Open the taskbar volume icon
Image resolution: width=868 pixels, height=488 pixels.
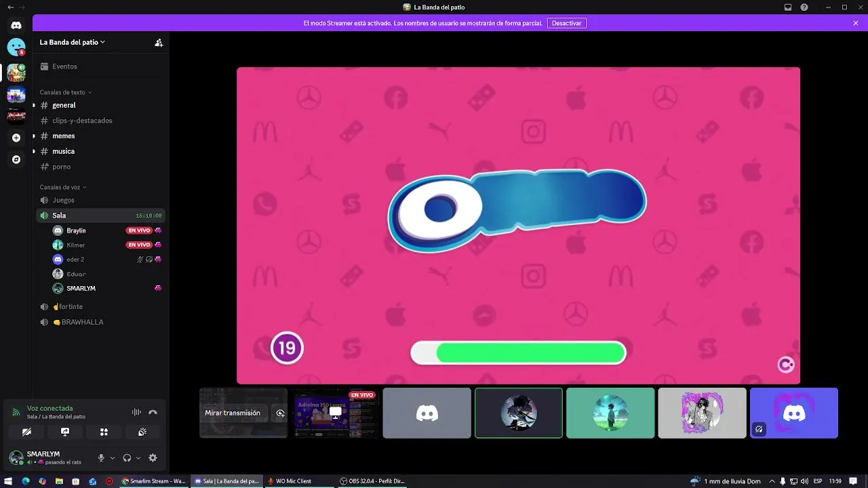tap(805, 481)
